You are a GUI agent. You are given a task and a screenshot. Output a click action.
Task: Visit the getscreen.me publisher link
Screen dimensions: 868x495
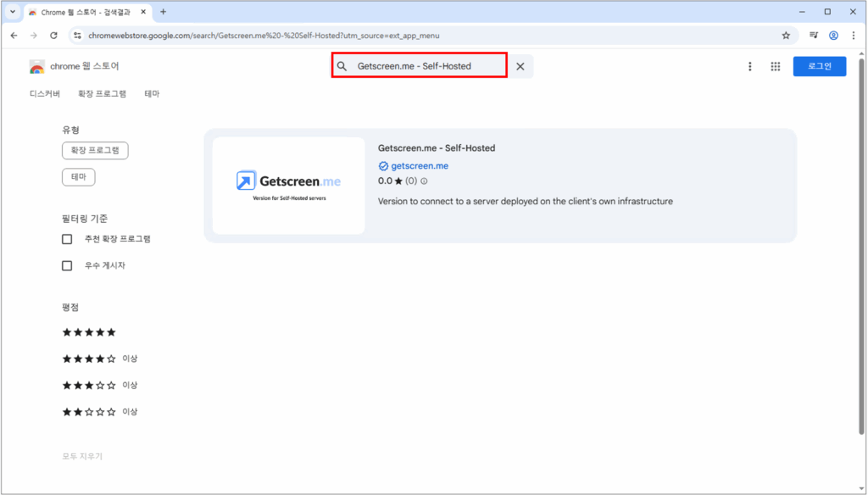click(420, 166)
